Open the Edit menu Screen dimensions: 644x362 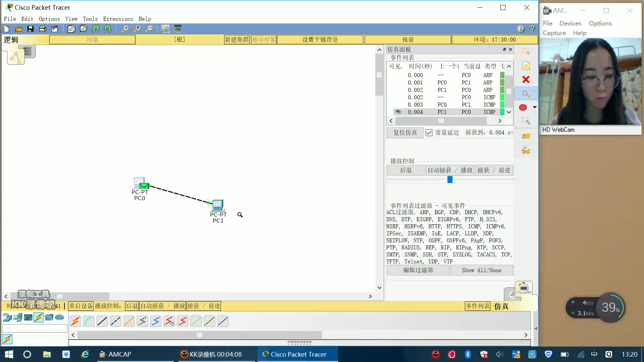click(x=27, y=19)
